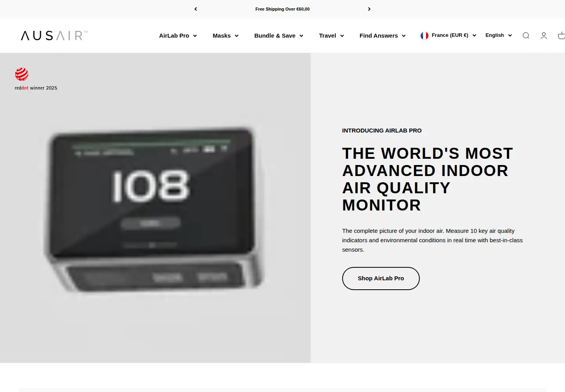
Task: Open the account profile icon
Action: pos(544,36)
